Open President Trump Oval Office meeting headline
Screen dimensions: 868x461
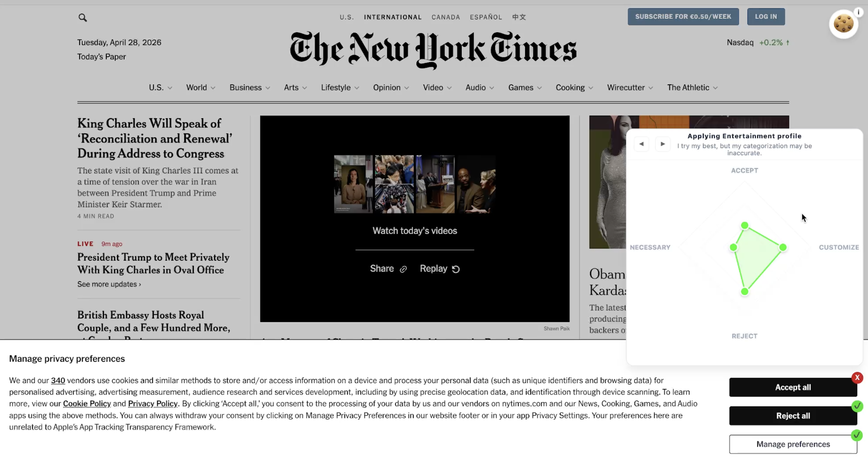click(153, 264)
